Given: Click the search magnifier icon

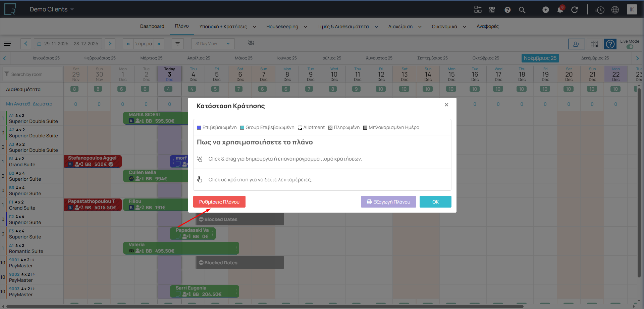Looking at the screenshot, I should [522, 10].
